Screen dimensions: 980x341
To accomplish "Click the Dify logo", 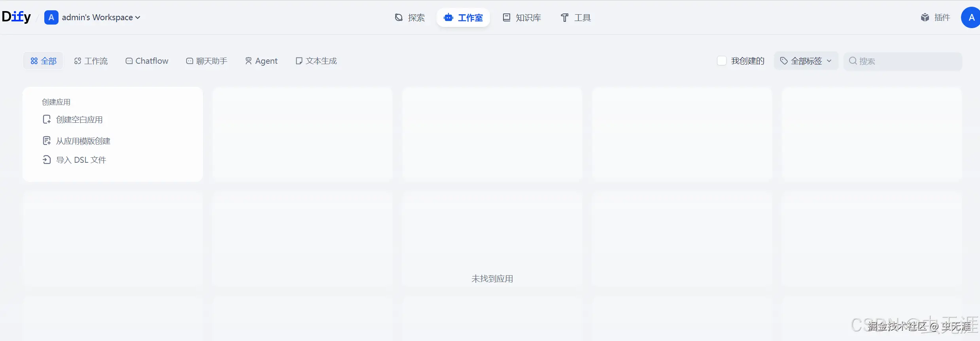I will pyautogui.click(x=16, y=17).
